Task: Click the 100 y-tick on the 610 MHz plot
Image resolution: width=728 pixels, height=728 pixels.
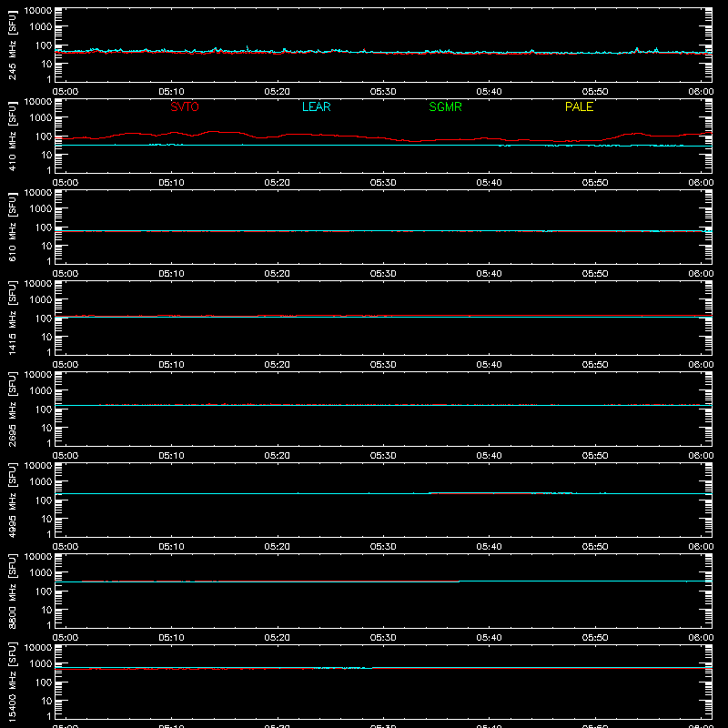Action: coord(44,227)
